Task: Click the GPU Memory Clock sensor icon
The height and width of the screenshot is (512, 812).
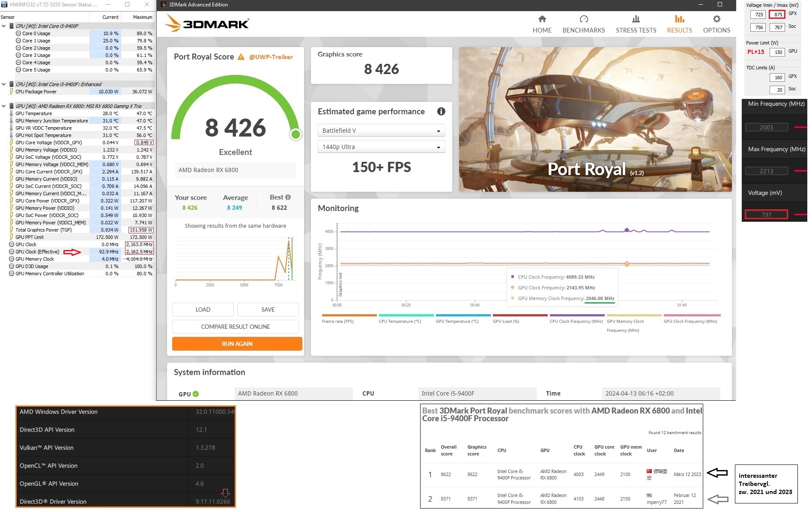Action: click(12, 259)
